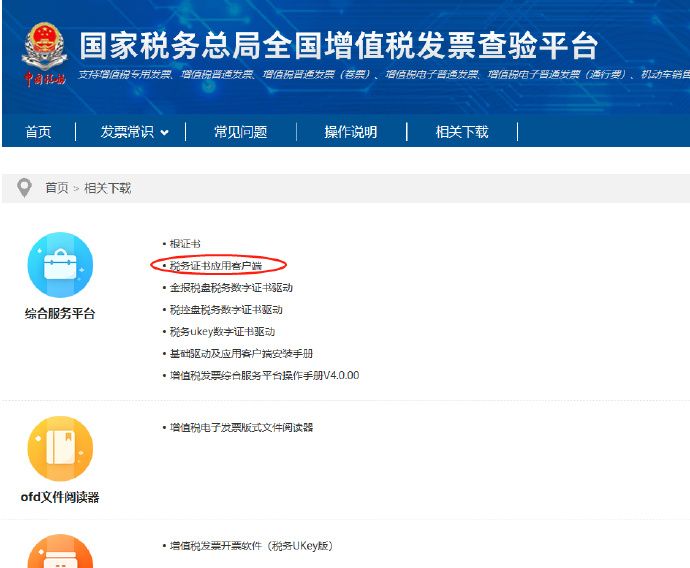Click the ofd文件阅读器 book icon
Viewport: 690px width, 568px height.
tap(60, 448)
